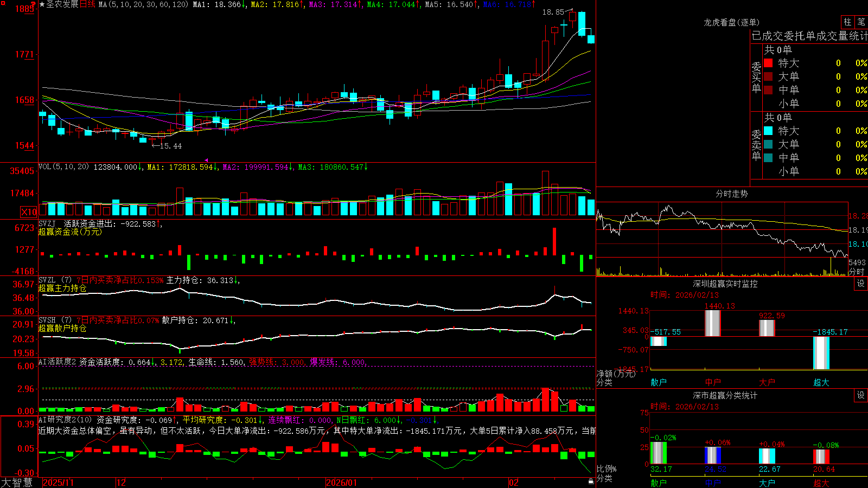Click the red question mark icon at top-left
The width and height of the screenshot is (868, 488).
(33, 4)
